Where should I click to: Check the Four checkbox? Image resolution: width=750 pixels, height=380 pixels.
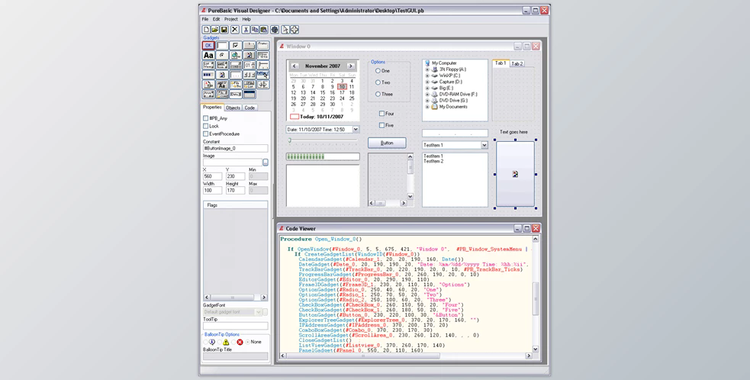pos(382,113)
